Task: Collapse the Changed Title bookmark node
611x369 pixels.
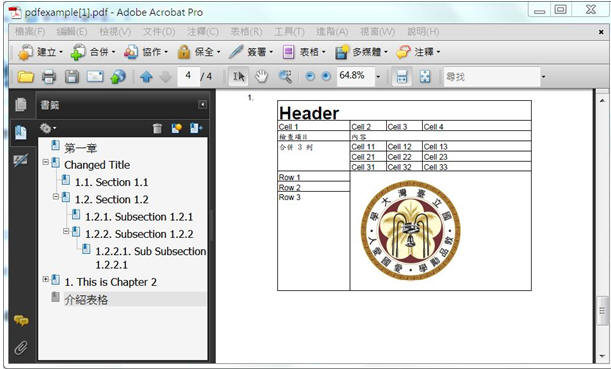Action: [46, 162]
